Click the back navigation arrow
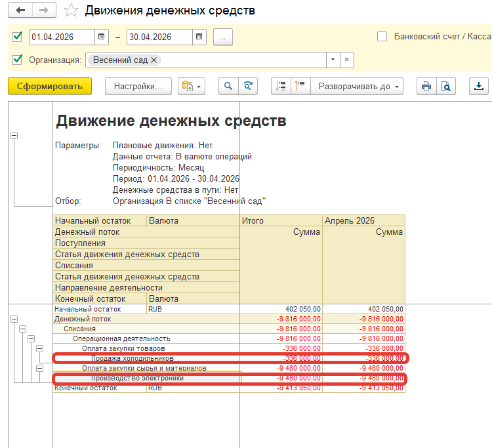The image size is (492, 448). pyautogui.click(x=21, y=10)
